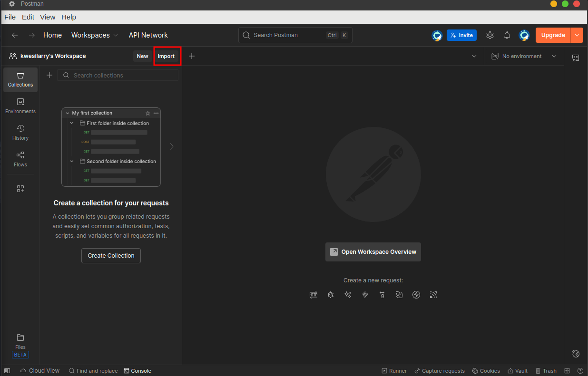
Task: Switch to the Environments sidebar panel
Action: coord(20,106)
